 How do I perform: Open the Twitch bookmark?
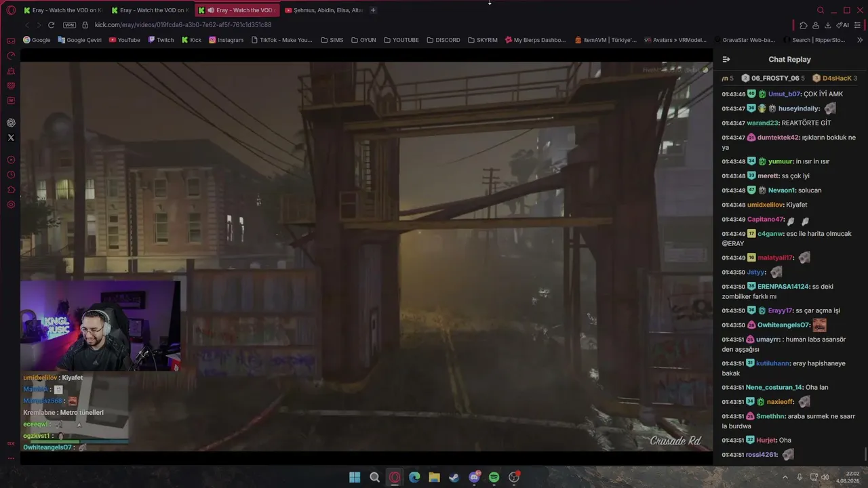[161, 40]
